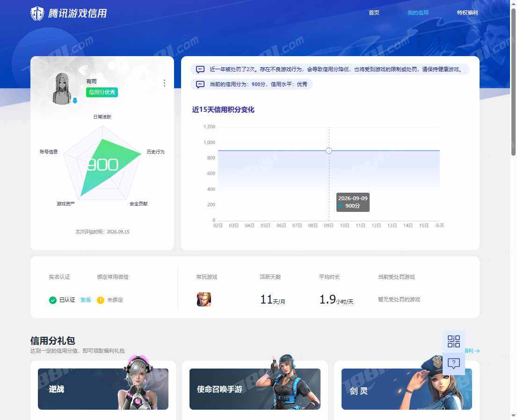The width and height of the screenshot is (517, 420).
Task: Click the 未绑定 WeChat binding status
Action: tap(115, 300)
